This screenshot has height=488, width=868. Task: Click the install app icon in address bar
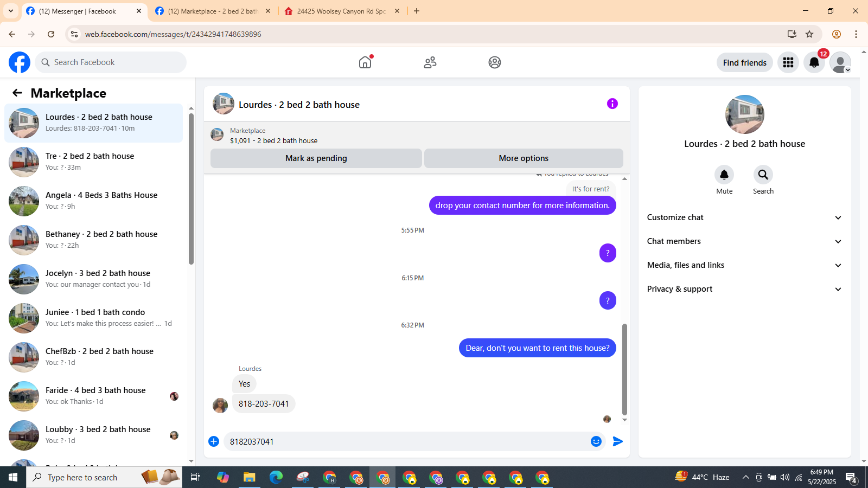pyautogui.click(x=792, y=34)
